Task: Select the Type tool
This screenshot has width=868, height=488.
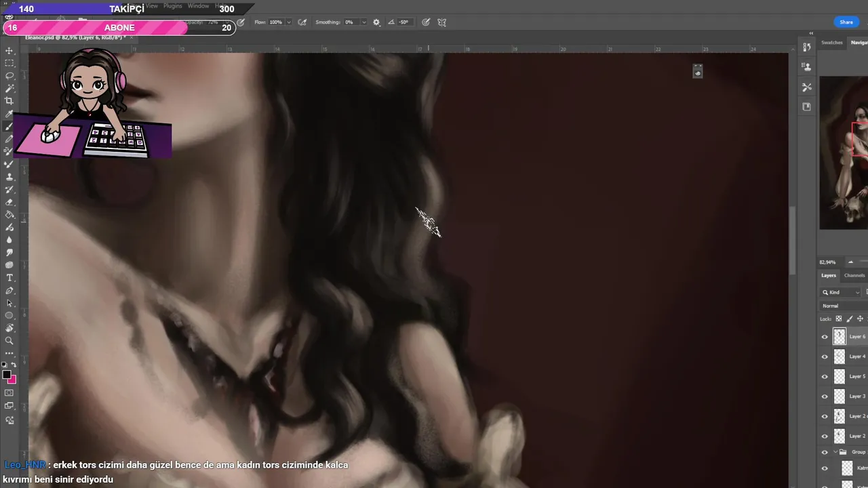Action: (x=9, y=278)
